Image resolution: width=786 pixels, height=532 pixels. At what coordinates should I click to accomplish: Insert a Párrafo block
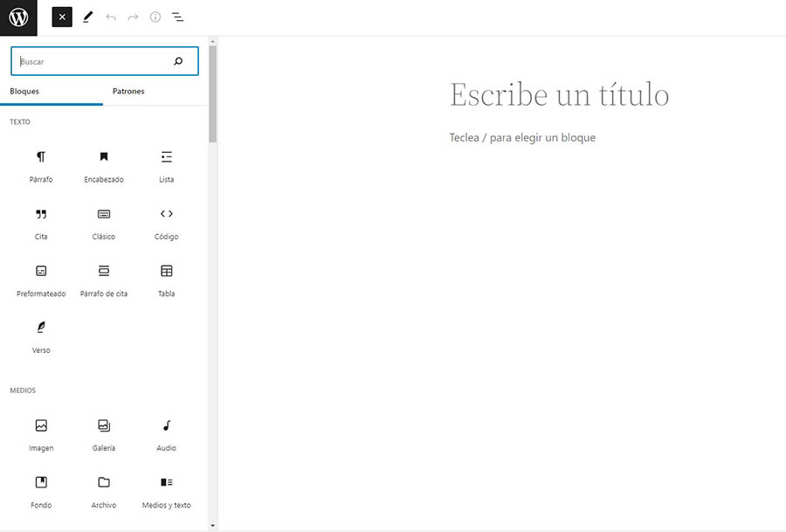41,166
